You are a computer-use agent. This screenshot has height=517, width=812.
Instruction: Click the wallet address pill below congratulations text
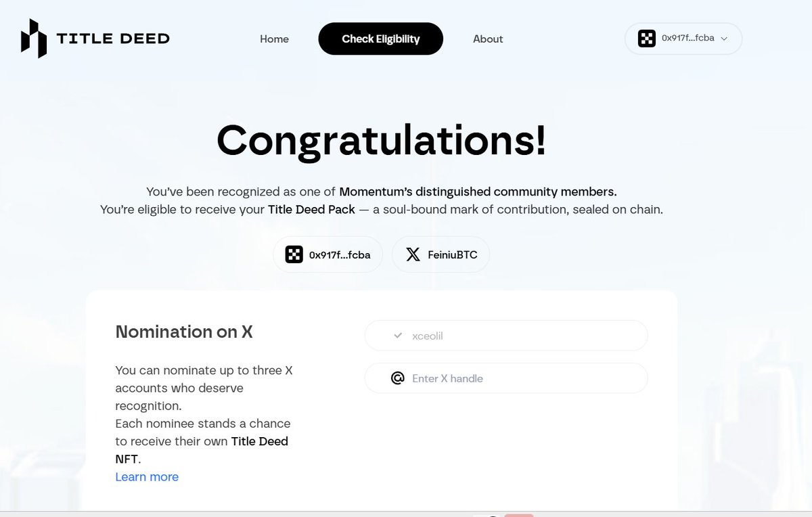(328, 255)
